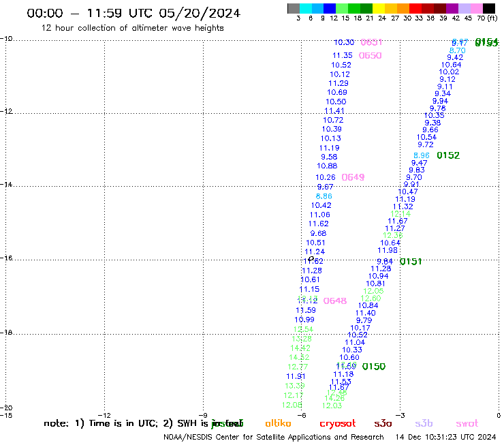Select the s3b satellite legend label
The width and height of the screenshot is (504, 443).
tap(424, 423)
